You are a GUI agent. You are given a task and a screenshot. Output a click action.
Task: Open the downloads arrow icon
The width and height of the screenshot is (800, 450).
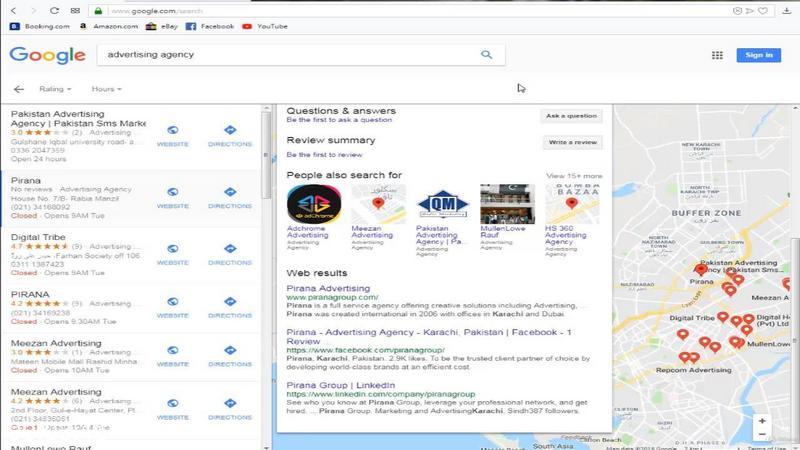click(x=787, y=11)
